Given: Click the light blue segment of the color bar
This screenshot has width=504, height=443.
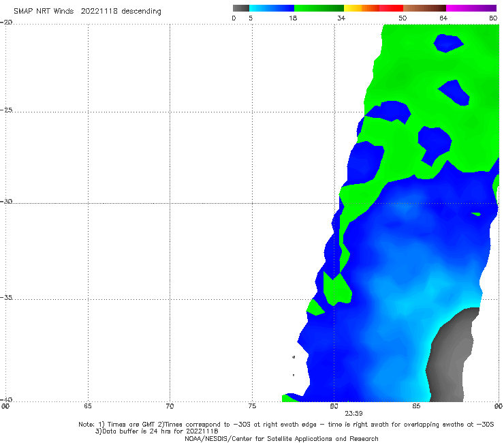Looking at the screenshot, I should pos(272,8).
